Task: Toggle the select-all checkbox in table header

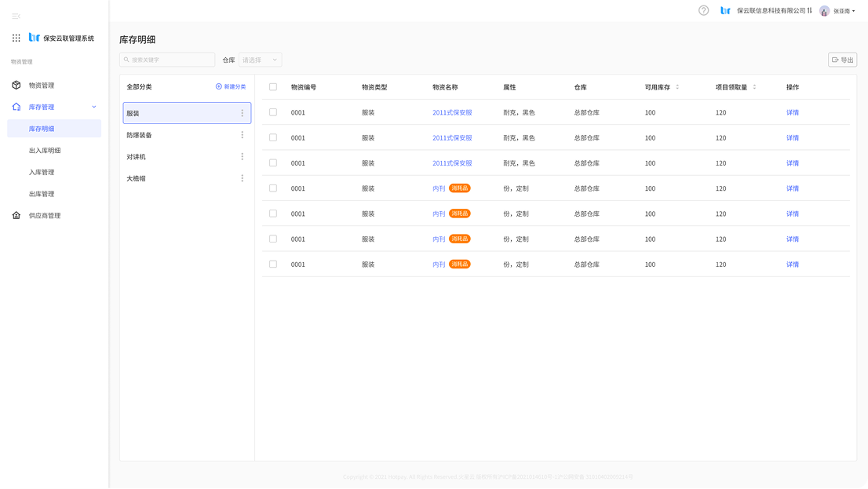Action: coord(273,87)
